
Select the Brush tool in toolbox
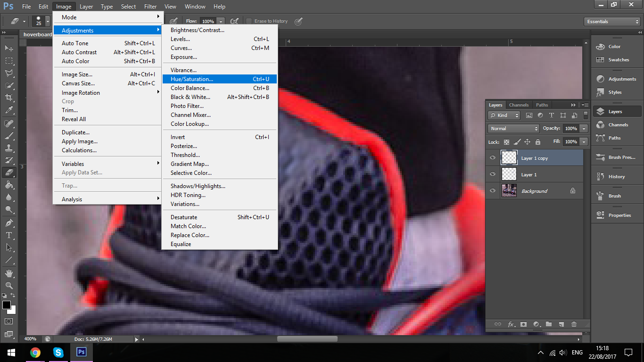click(x=9, y=135)
